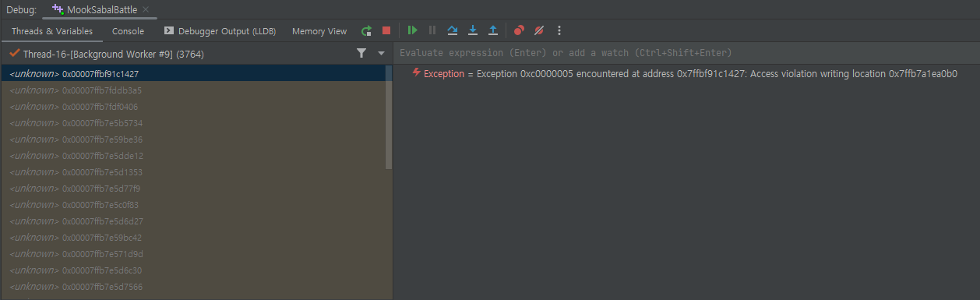Step out of the current function
Image resolution: width=980 pixels, height=300 pixels.
(x=492, y=30)
